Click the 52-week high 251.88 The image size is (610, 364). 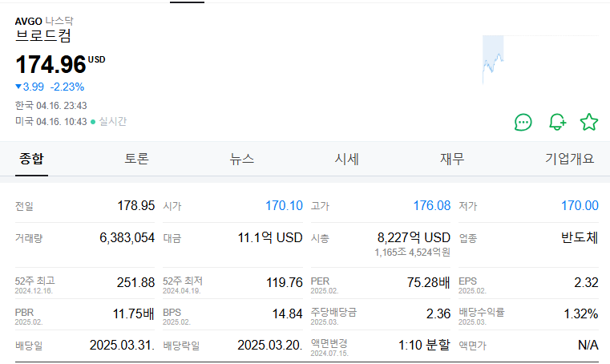(135, 283)
